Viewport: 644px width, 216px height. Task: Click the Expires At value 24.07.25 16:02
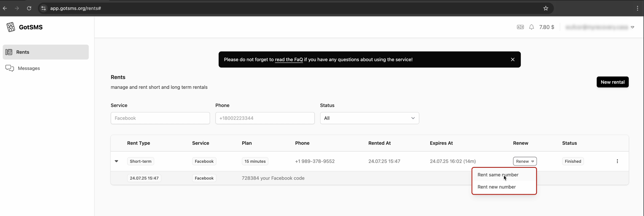coord(453,161)
